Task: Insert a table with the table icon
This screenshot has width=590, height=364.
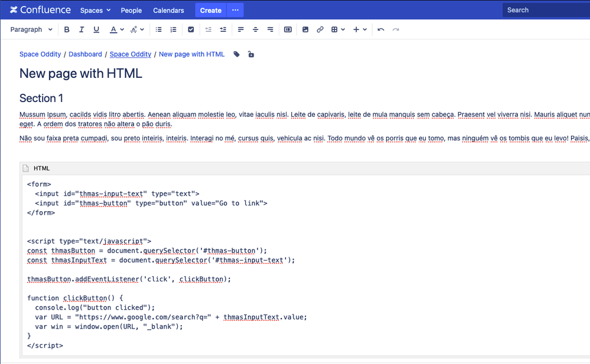Action: pyautogui.click(x=334, y=29)
